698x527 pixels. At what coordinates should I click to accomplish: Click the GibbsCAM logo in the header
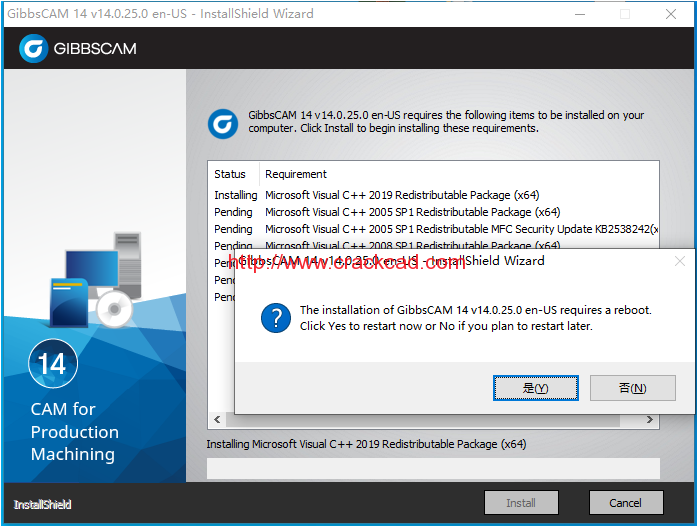click(78, 48)
